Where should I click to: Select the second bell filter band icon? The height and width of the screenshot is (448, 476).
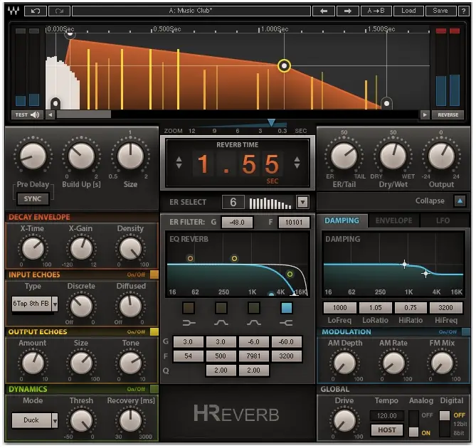(254, 323)
